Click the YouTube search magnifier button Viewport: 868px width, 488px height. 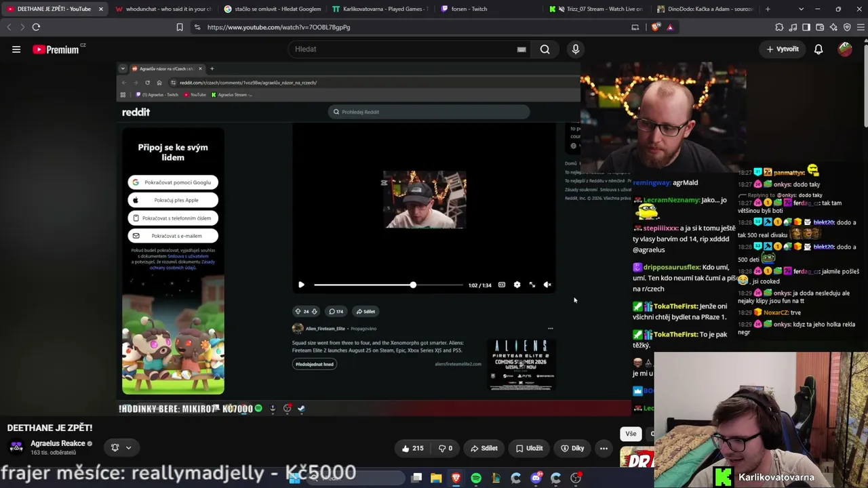[x=545, y=49]
